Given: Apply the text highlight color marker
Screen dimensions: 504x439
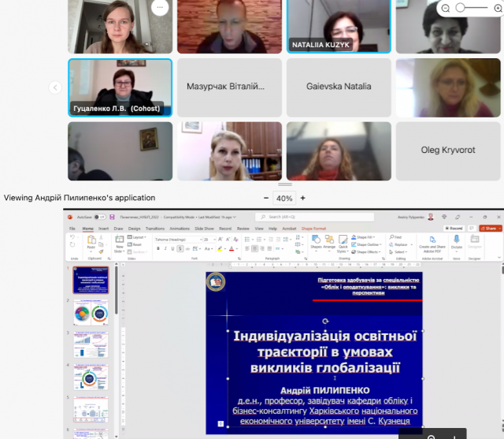Looking at the screenshot, I should click(220, 248).
